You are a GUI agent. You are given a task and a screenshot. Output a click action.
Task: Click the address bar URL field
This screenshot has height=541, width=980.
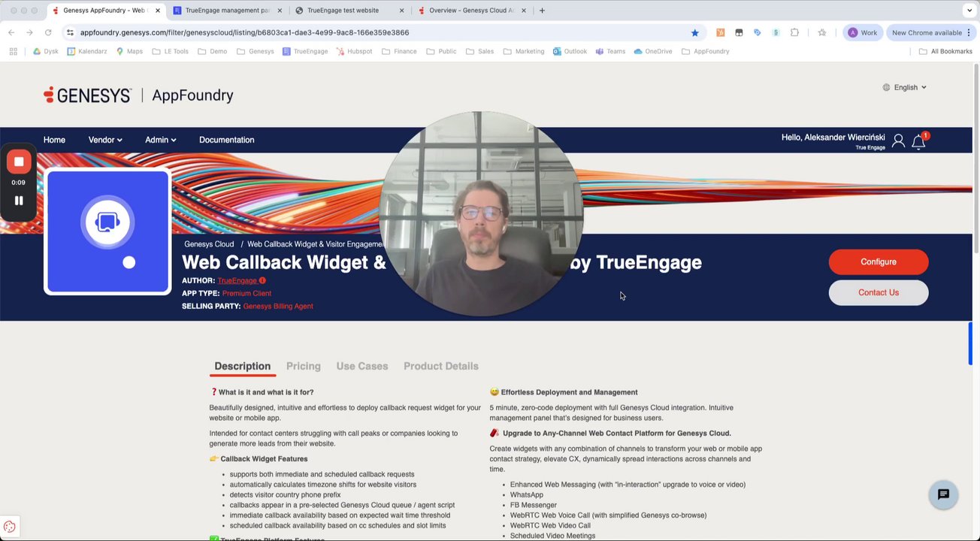[x=383, y=32]
